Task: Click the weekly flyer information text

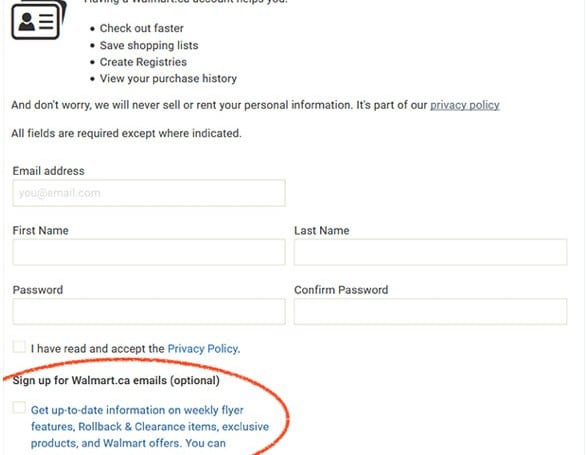Action: coord(149,427)
